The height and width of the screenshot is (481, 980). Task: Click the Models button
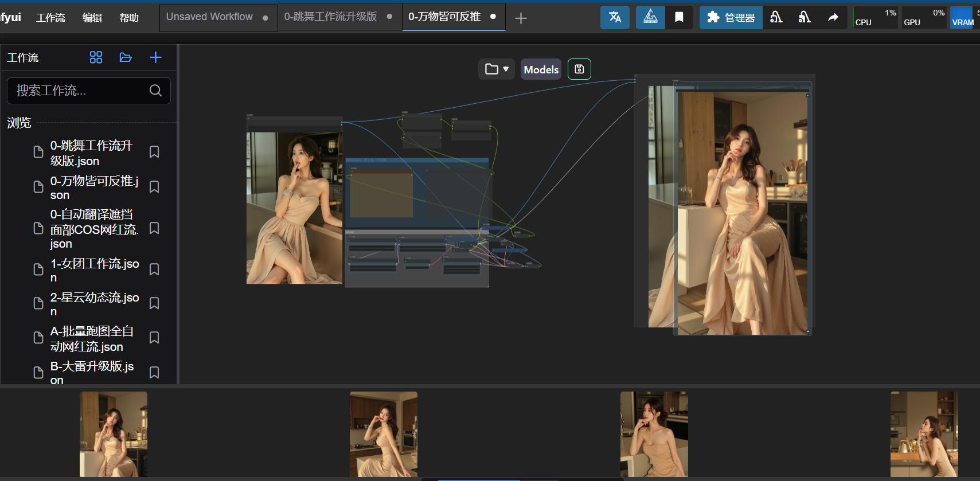[541, 69]
